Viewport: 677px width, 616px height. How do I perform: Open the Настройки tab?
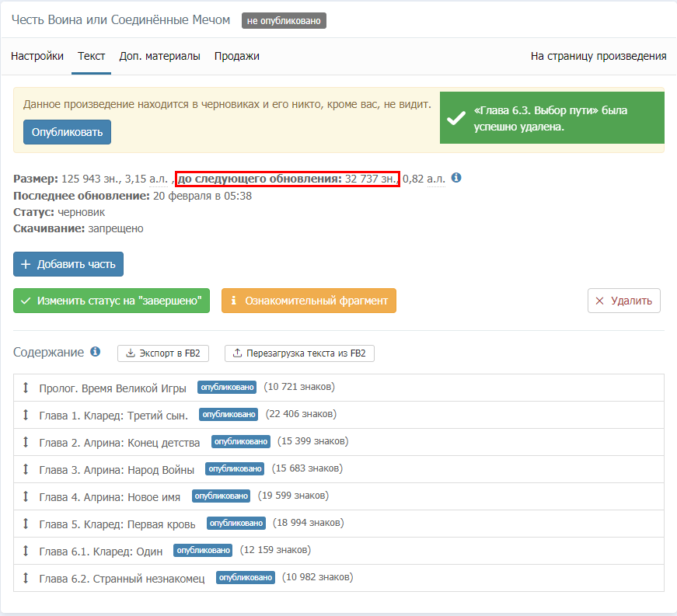pos(37,56)
